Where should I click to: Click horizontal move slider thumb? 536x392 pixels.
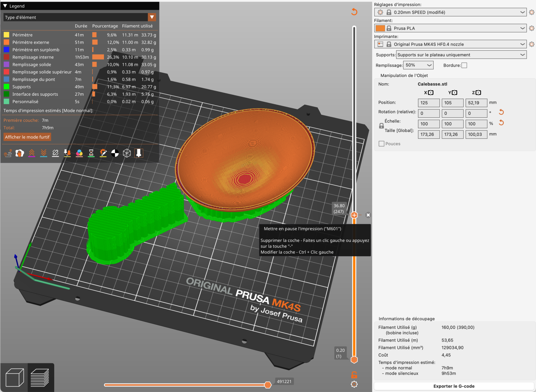[268, 385]
